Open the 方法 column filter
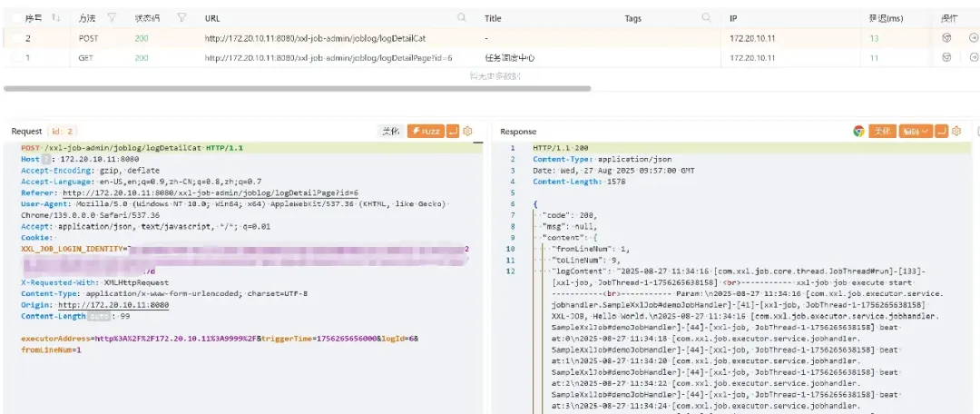This screenshot has height=414, width=980. click(112, 18)
